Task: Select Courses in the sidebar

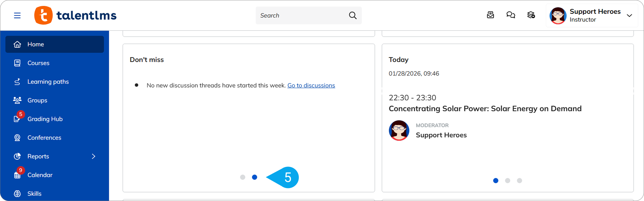Action: click(38, 63)
